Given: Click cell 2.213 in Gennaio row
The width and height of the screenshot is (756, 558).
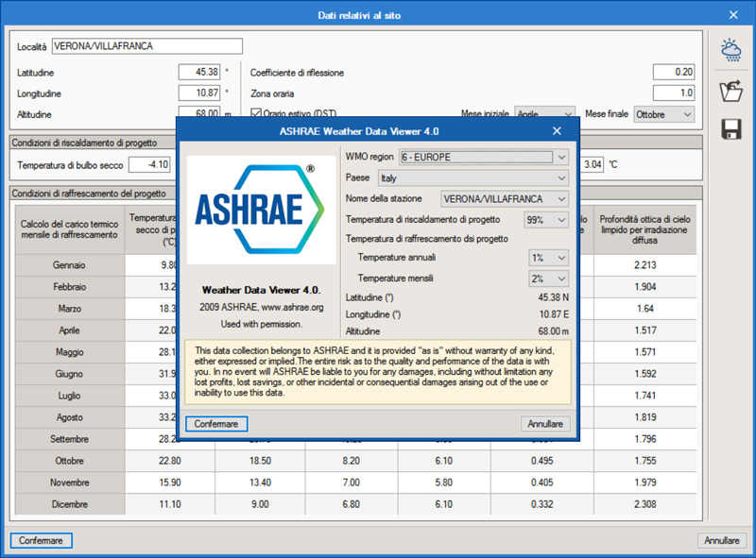Looking at the screenshot, I should tap(645, 265).
